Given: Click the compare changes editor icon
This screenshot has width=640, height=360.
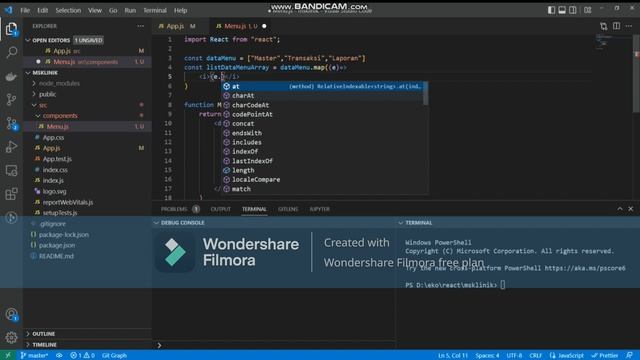Looking at the screenshot, I should point(604,26).
